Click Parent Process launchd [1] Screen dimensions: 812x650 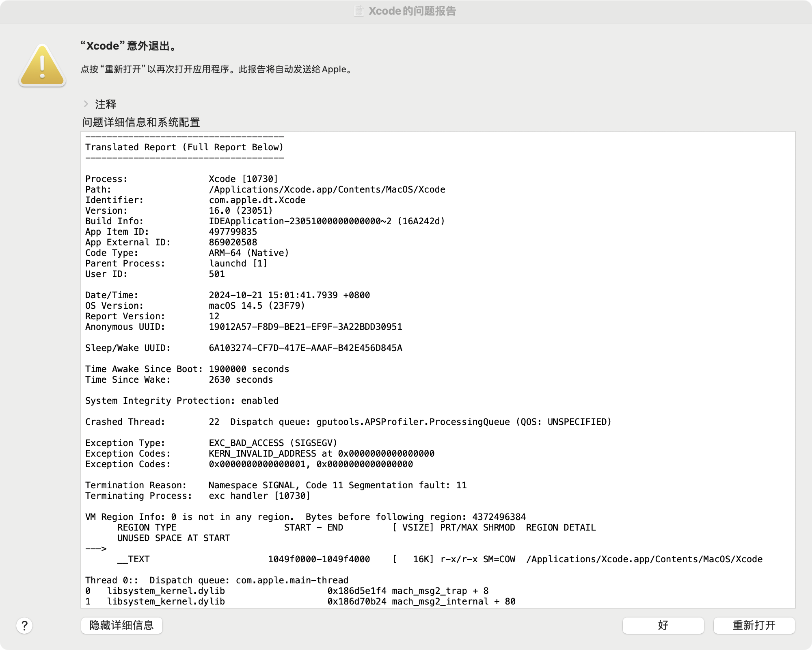[x=238, y=263]
